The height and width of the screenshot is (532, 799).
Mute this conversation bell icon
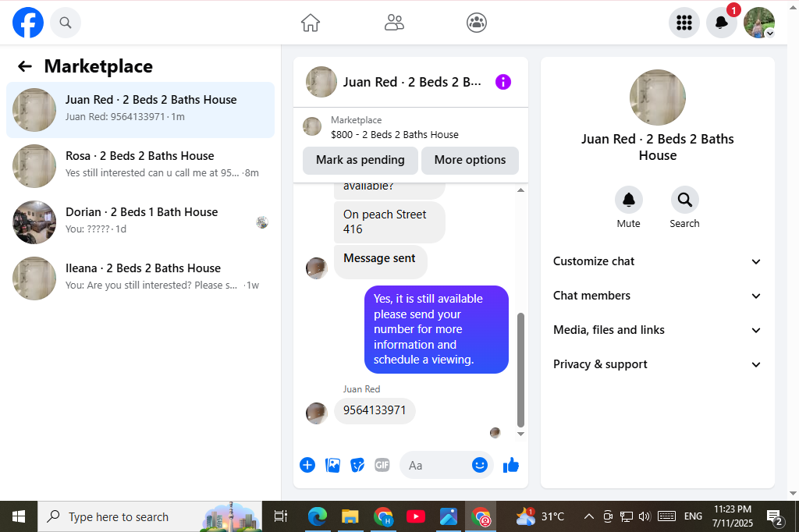coord(629,200)
